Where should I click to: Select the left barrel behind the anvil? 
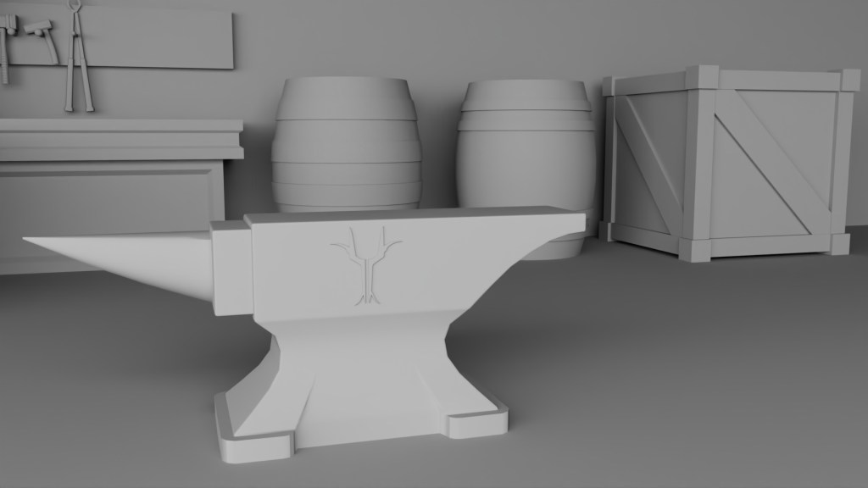point(346,144)
